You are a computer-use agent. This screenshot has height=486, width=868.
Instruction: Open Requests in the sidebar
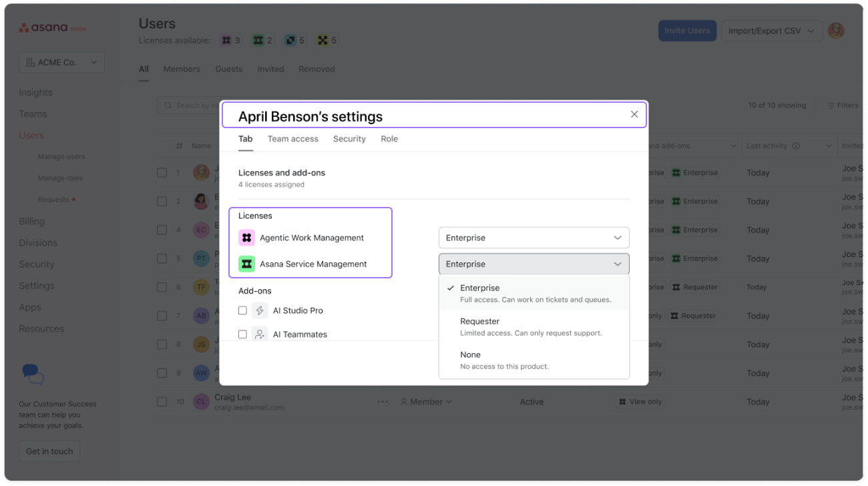pos(53,200)
